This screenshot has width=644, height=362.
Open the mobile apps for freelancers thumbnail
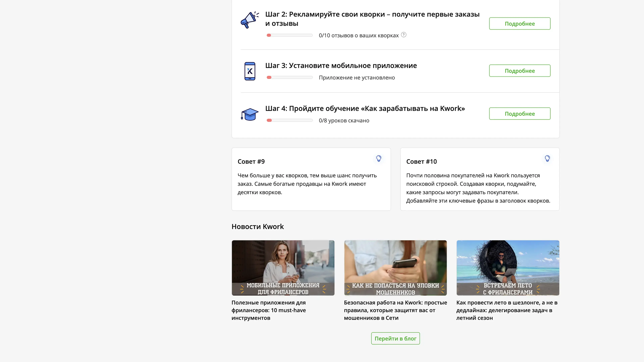283,268
